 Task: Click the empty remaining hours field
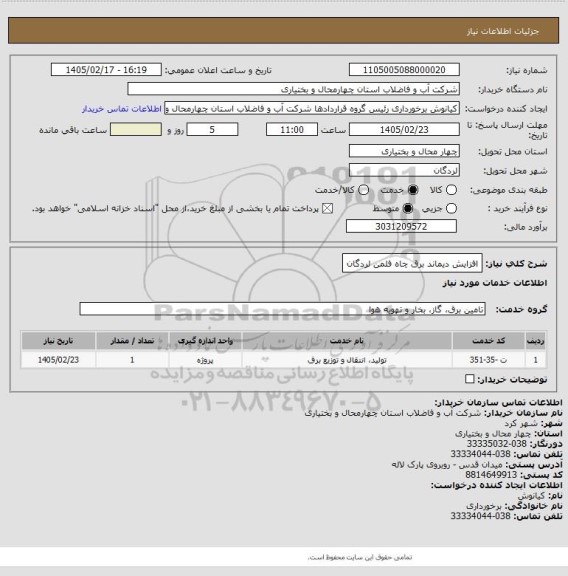pos(136,130)
